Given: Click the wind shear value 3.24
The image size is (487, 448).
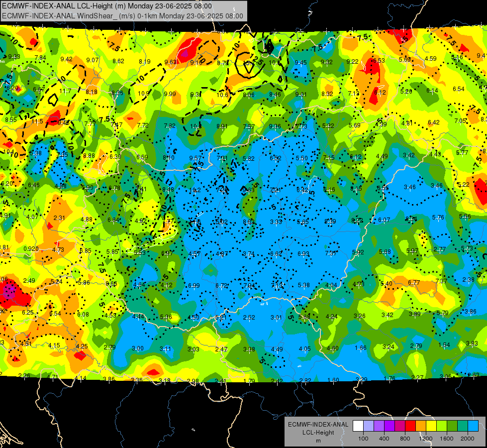Looking at the screenshot, I should [388, 346].
